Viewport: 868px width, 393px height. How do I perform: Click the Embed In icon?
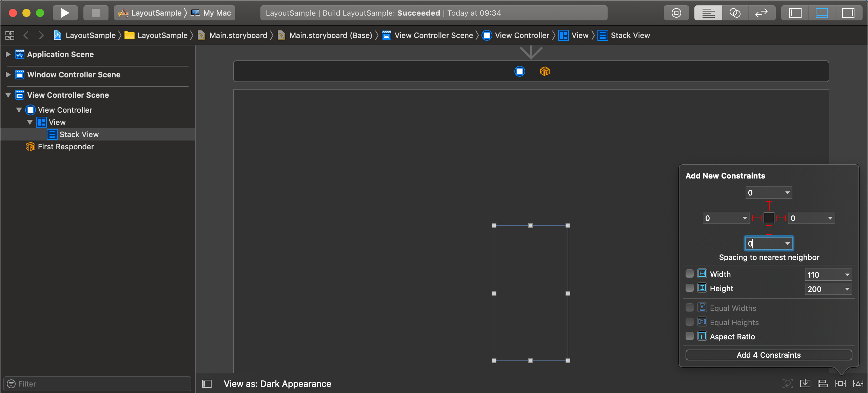(806, 383)
